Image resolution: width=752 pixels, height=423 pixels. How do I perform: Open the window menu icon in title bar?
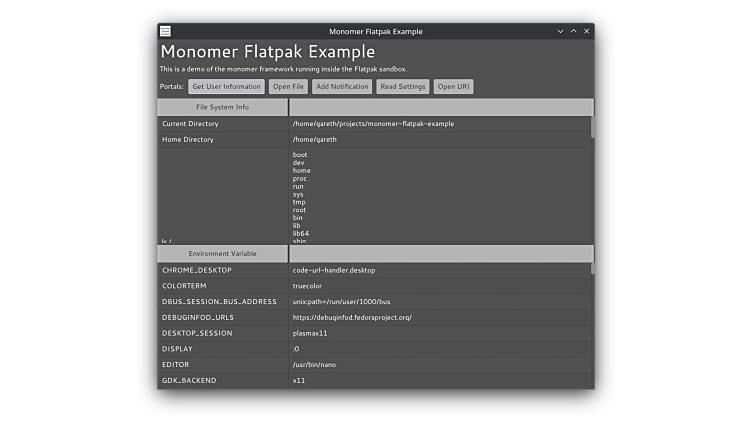(165, 31)
